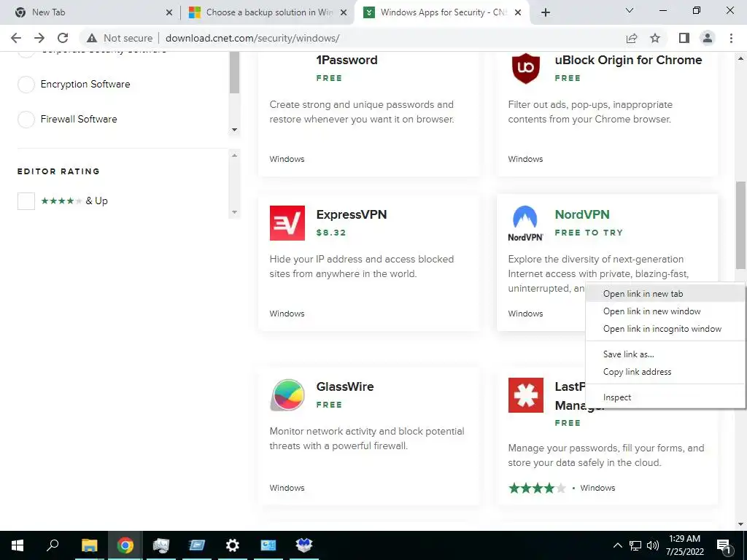This screenshot has width=747, height=560.
Task: Open the uBlock Origin for Chrome link
Action: [x=628, y=60]
